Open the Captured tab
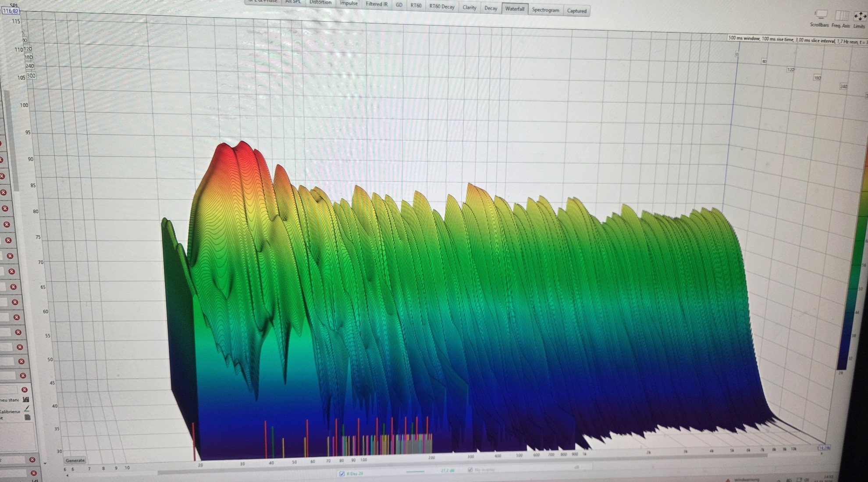 tap(576, 11)
